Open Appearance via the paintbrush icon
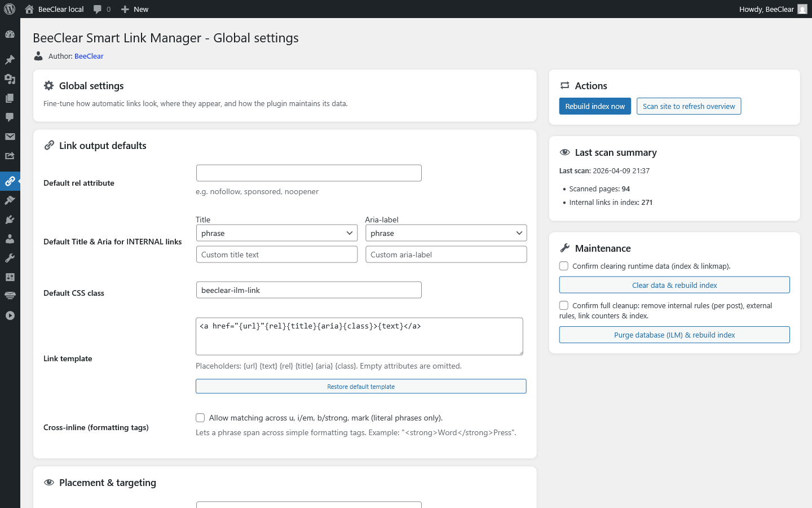The height and width of the screenshot is (508, 812). (10, 200)
